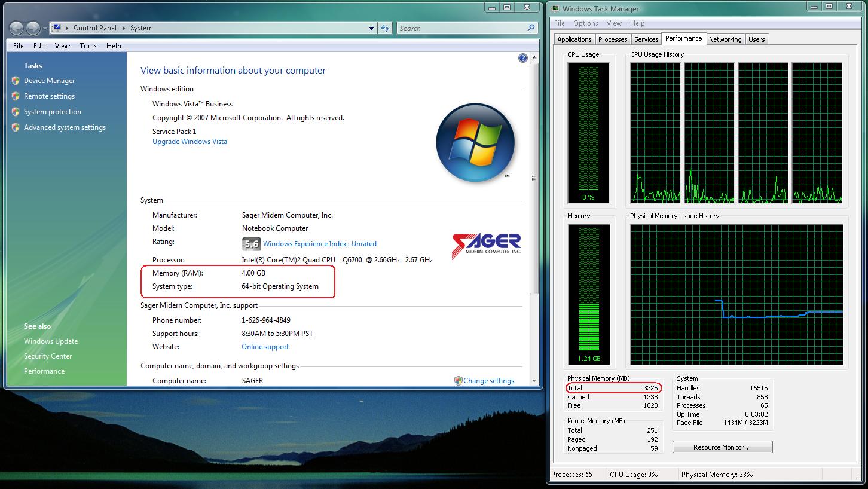
Task: Click shield icon beside Remote settings
Action: coord(16,96)
